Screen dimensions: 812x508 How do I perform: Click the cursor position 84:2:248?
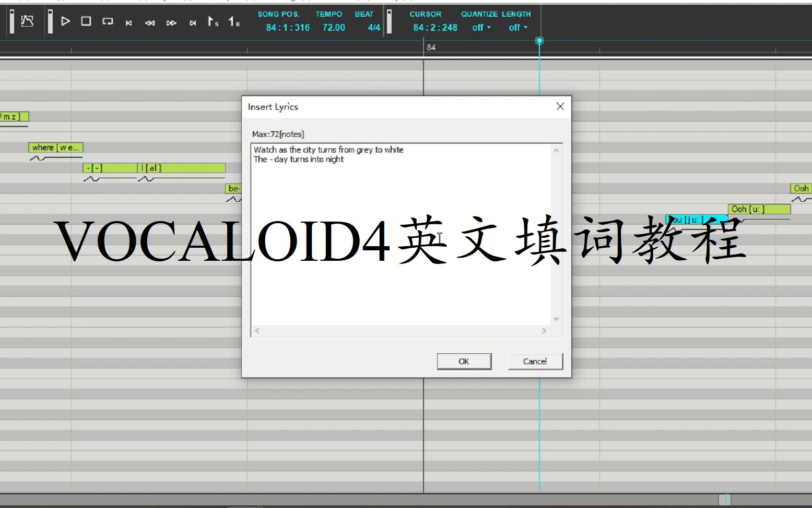point(435,28)
